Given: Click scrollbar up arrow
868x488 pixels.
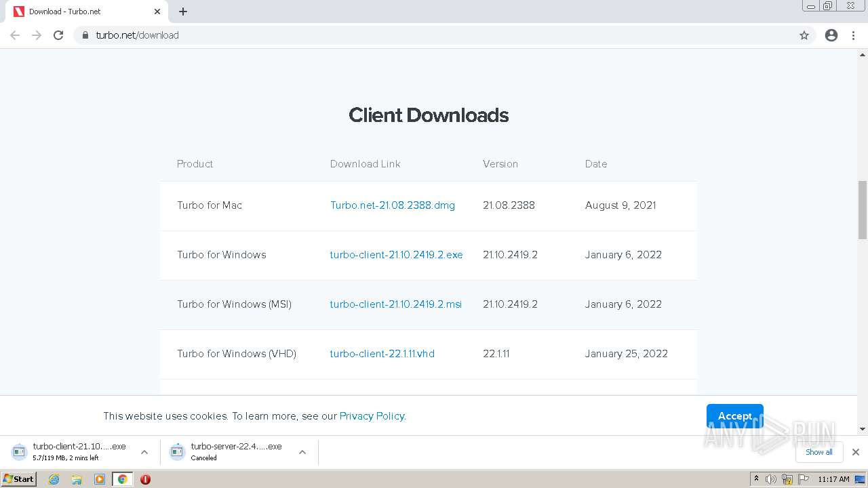Looking at the screenshot, I should [x=863, y=54].
